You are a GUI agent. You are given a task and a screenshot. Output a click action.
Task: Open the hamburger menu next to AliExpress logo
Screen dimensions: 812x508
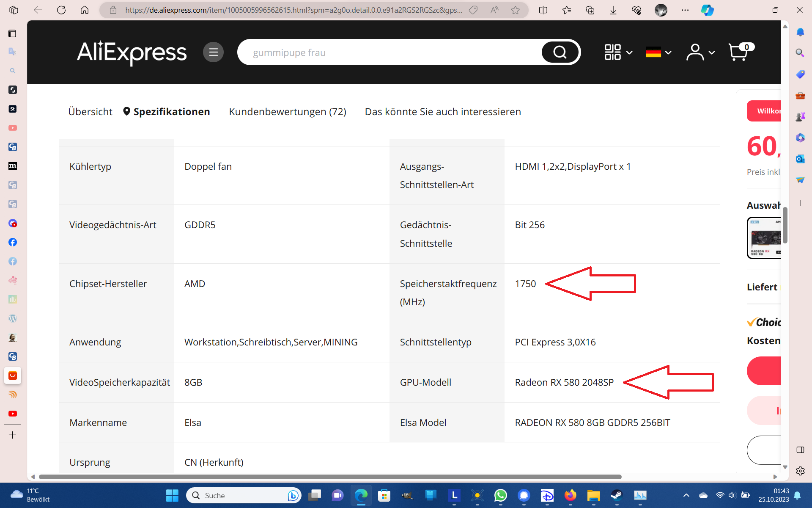pyautogui.click(x=214, y=52)
